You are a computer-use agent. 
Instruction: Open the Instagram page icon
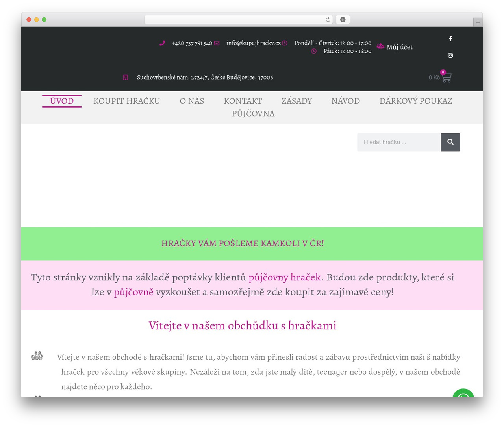450,55
